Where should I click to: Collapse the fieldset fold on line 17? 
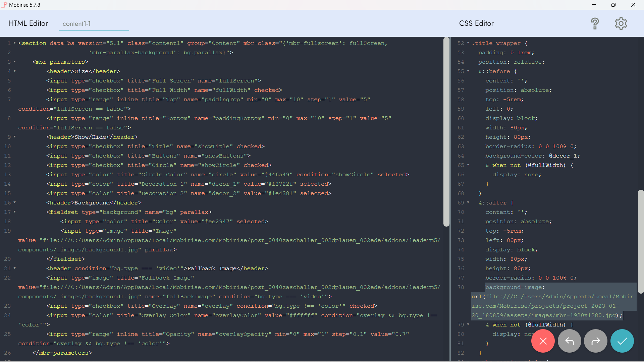coord(15,212)
